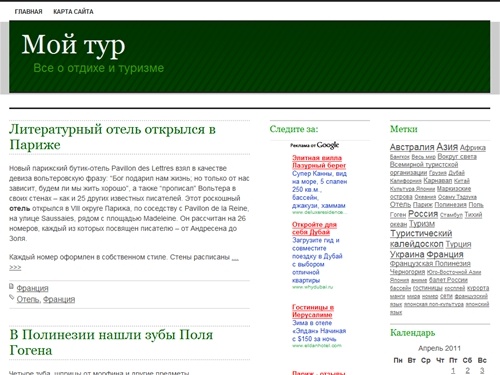
Task: Select the гостиницы tag
Action: pos(428,288)
